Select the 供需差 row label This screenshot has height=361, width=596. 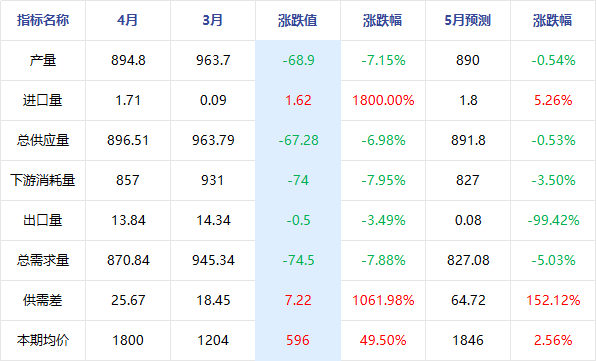43,300
